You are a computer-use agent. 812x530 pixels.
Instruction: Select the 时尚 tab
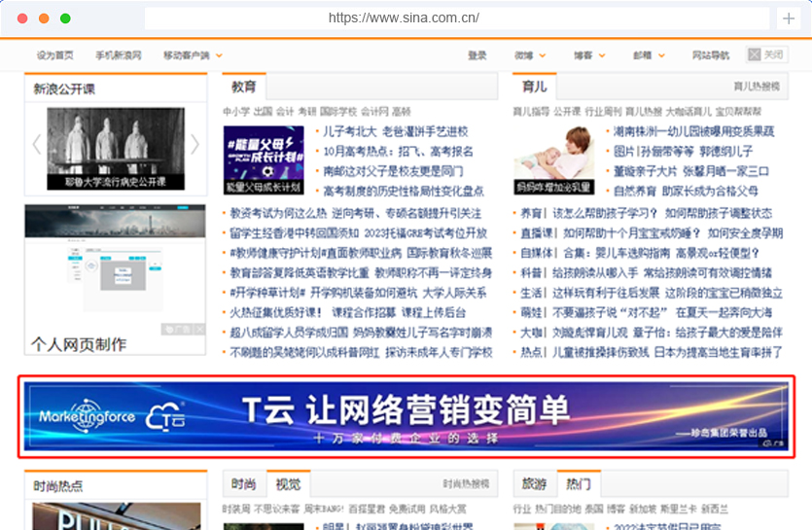243,484
